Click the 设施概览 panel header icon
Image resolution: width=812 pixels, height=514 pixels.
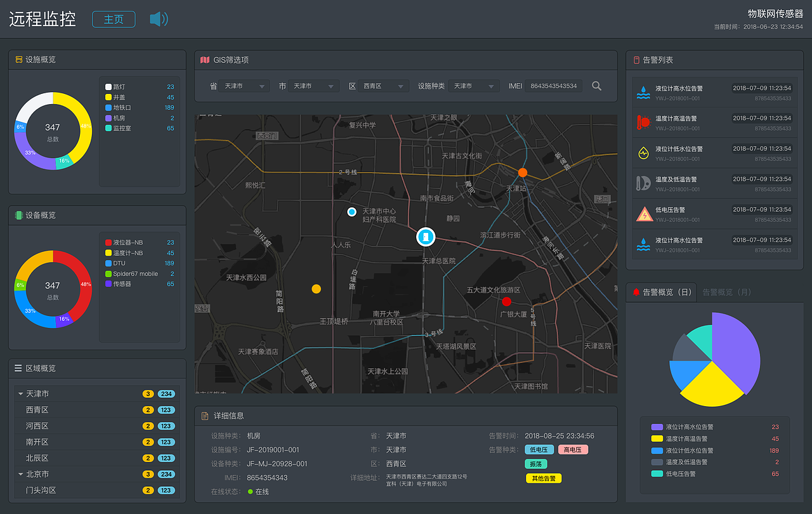coord(19,60)
